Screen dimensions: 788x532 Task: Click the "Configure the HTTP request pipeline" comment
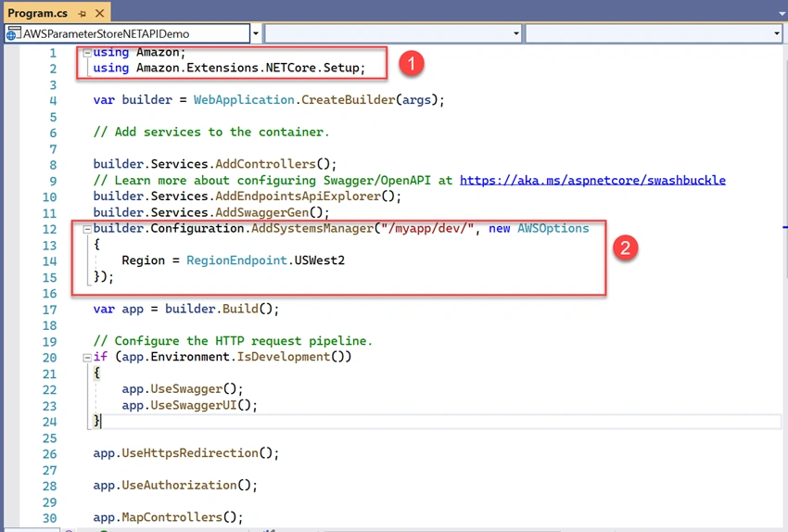pyautogui.click(x=233, y=341)
